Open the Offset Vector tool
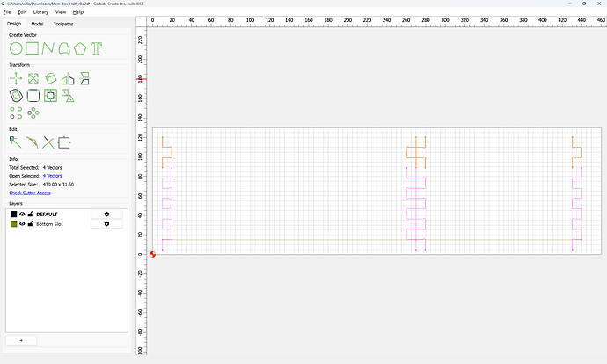Image resolution: width=607 pixels, height=364 pixels. point(16,96)
